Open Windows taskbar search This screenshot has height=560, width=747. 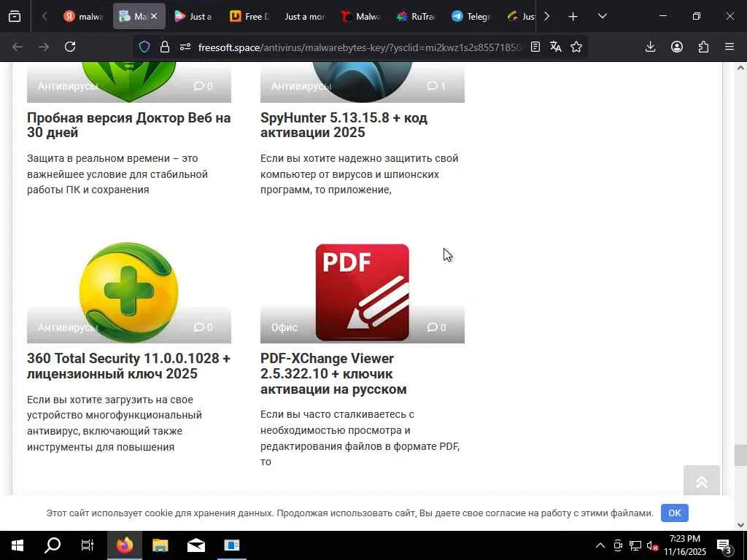(x=53, y=545)
